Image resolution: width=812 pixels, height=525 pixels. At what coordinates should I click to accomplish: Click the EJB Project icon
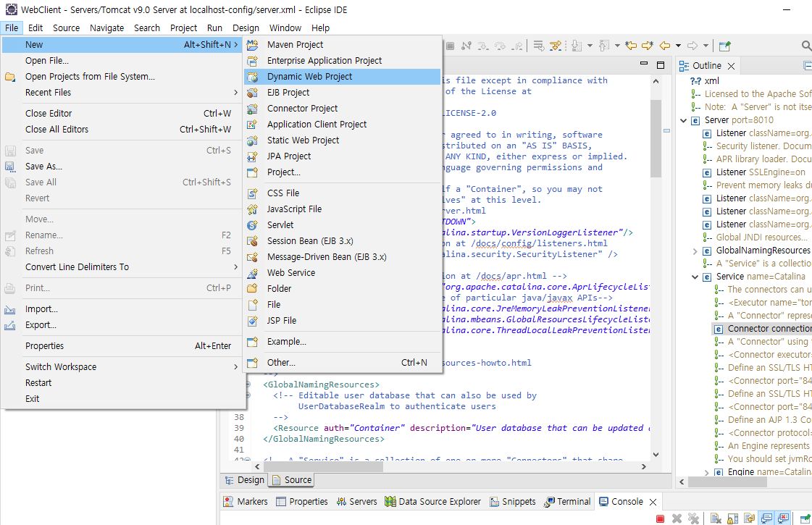tap(252, 93)
